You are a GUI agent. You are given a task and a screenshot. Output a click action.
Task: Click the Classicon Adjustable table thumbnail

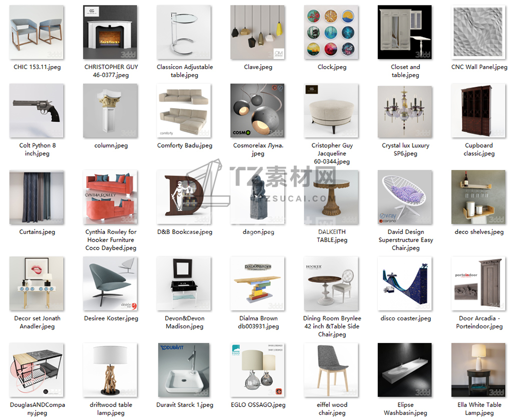[x=184, y=32]
